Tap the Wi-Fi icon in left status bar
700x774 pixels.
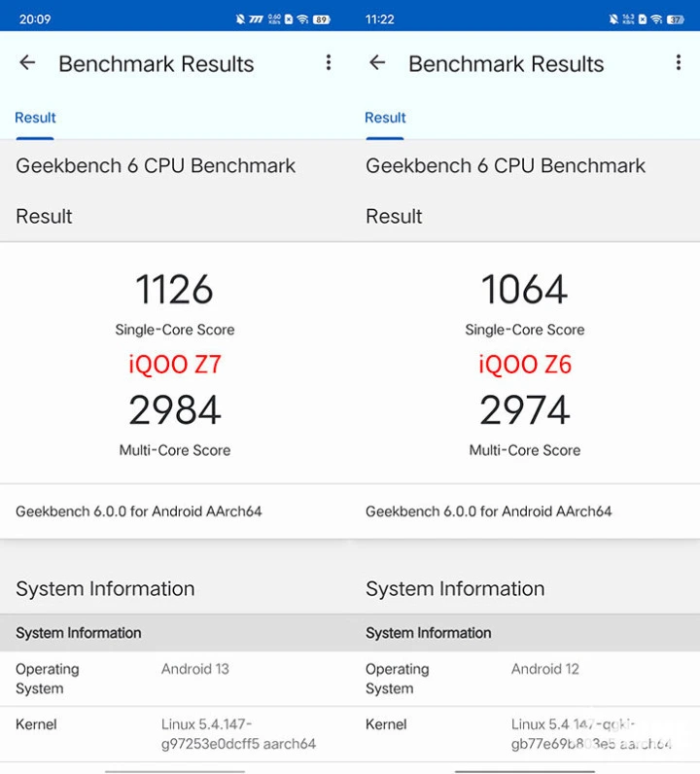point(303,18)
